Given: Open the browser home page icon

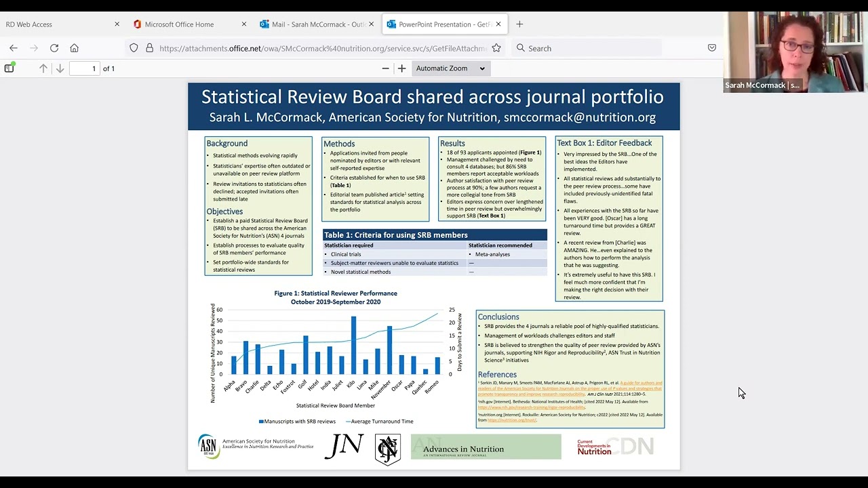Looking at the screenshot, I should click(x=75, y=48).
